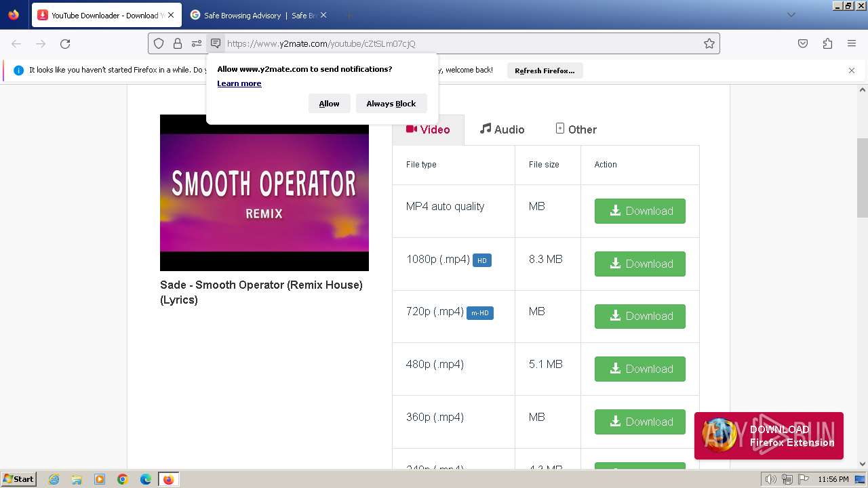The height and width of the screenshot is (488, 868).
Task: Choose Always Block notifications
Action: click(391, 104)
